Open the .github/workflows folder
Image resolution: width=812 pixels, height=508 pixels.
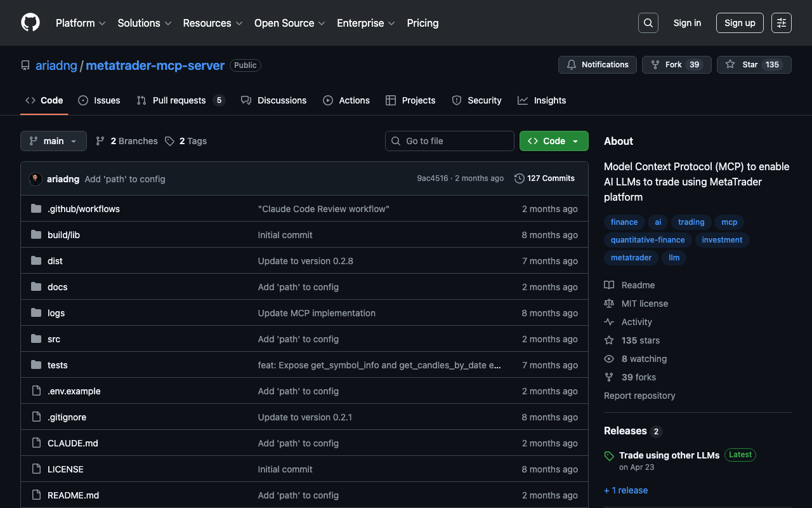[83, 209]
